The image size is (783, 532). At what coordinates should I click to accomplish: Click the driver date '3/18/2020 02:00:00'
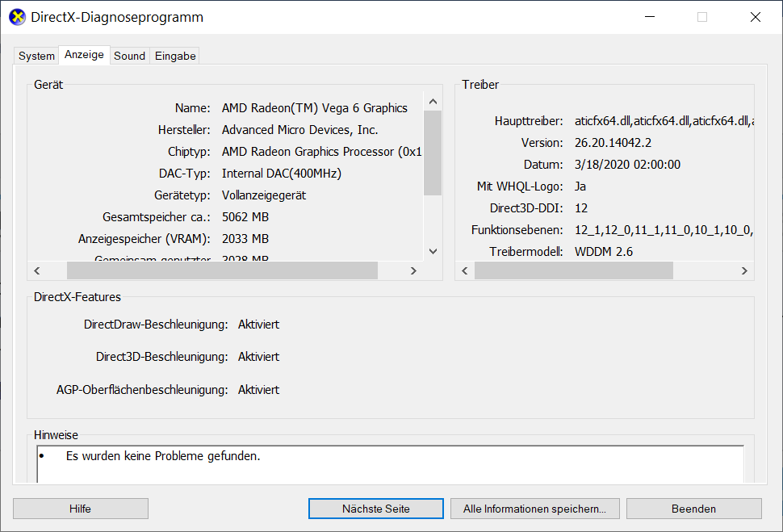point(627,165)
